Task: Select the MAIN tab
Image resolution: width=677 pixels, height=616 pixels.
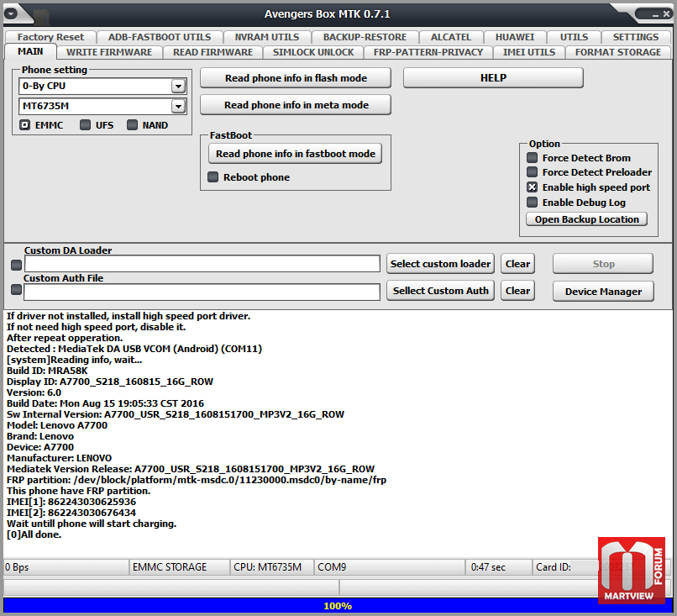Action: pyautogui.click(x=30, y=52)
